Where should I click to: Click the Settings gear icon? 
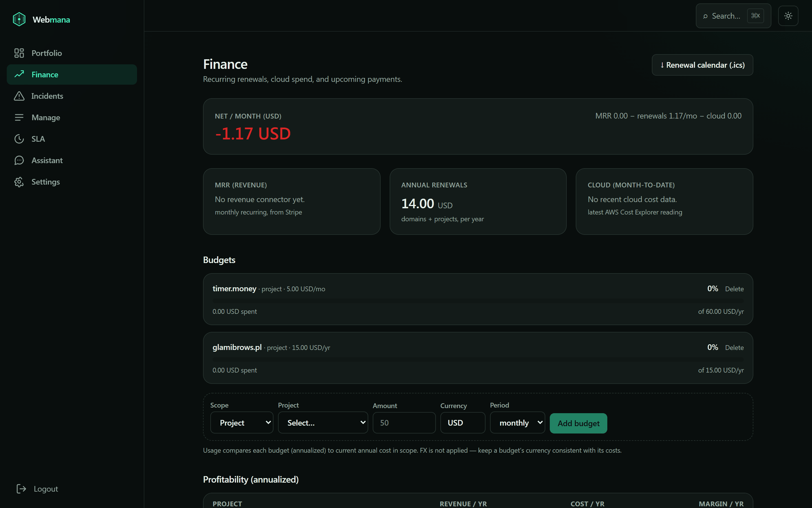tap(19, 182)
